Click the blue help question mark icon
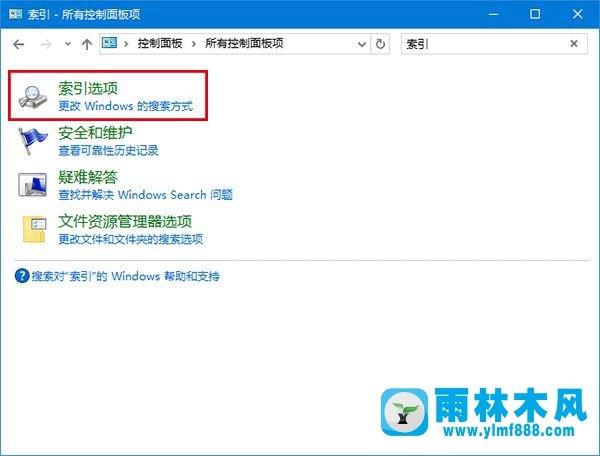The height and width of the screenshot is (456, 600). pos(22,276)
